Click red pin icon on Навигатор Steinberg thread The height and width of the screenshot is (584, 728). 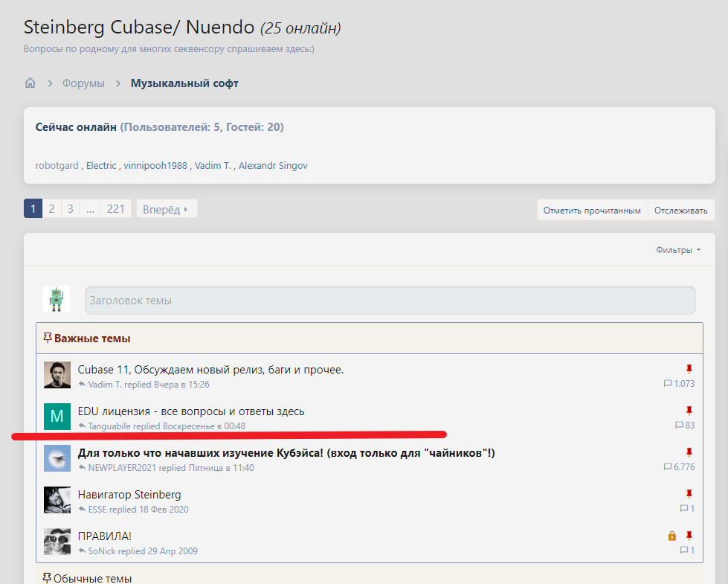coord(689,494)
